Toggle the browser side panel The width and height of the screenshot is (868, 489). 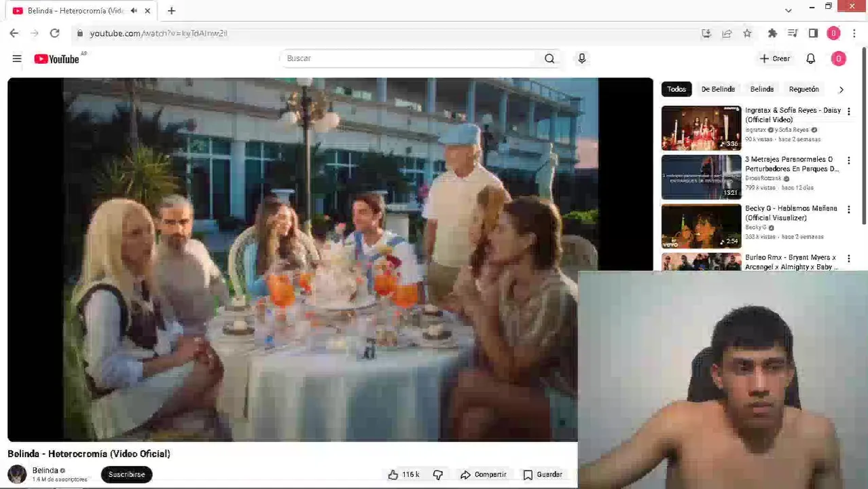tap(813, 33)
